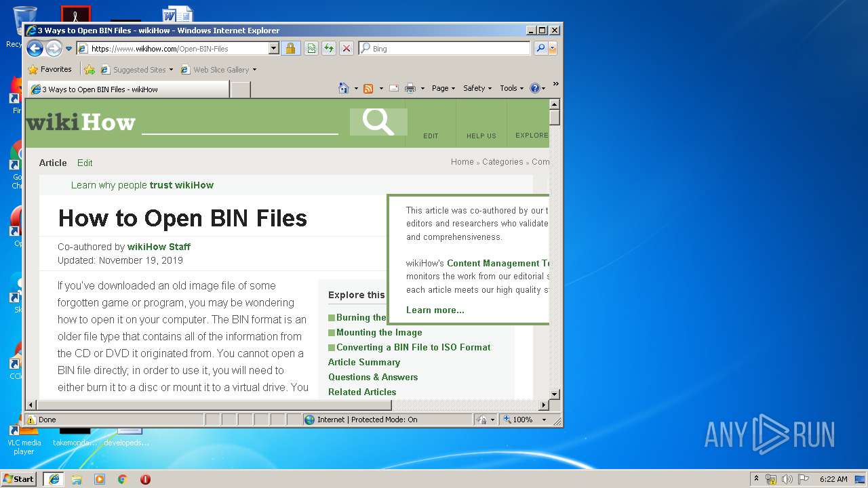
Task: Open 'Mounting the Image' section link
Action: 379,332
